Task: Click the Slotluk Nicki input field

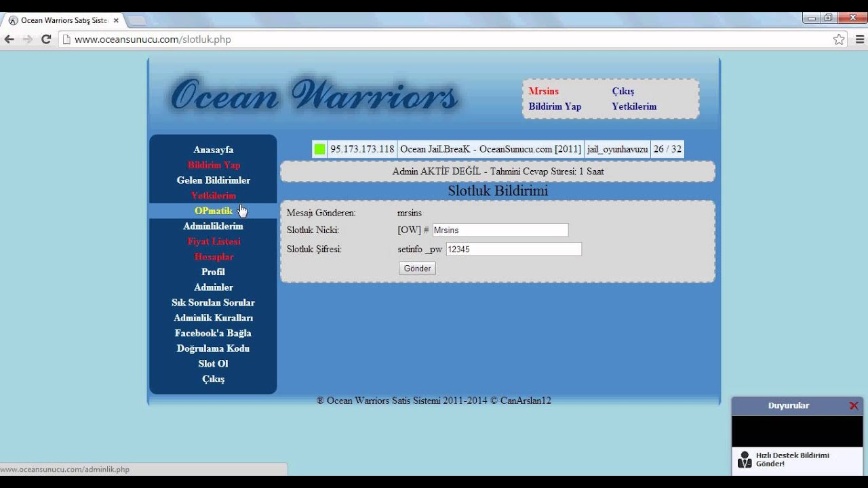Action: (x=500, y=230)
